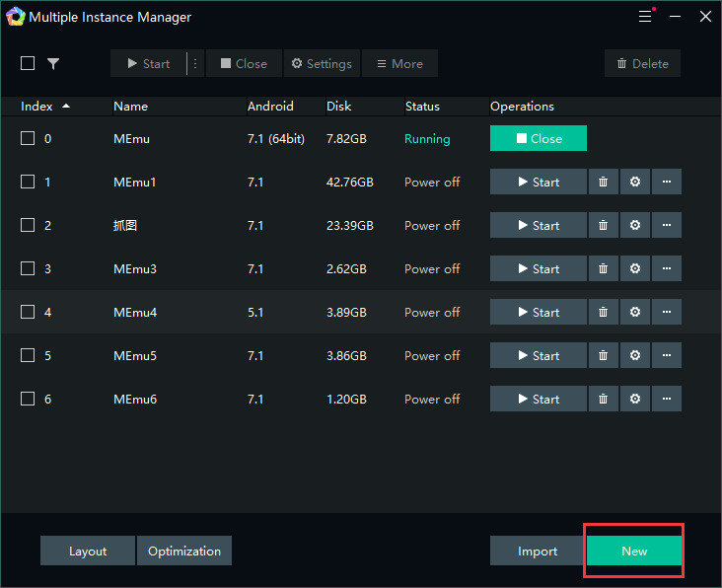Start the MEmu5 instance

pyautogui.click(x=539, y=356)
